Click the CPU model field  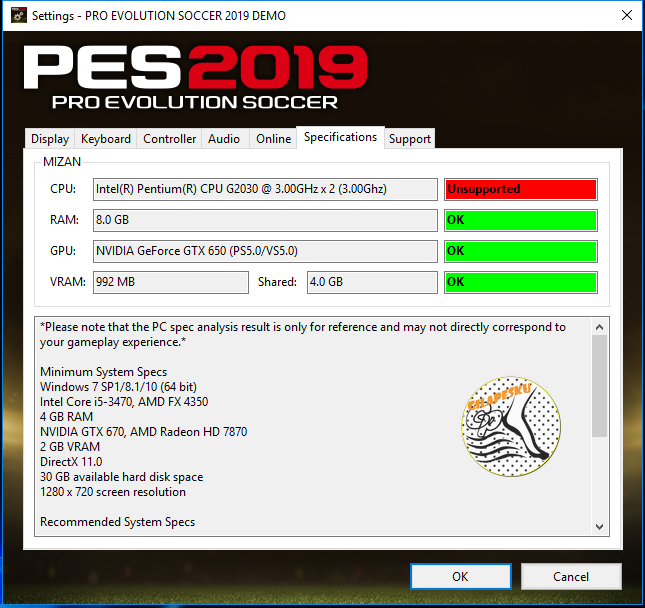265,189
